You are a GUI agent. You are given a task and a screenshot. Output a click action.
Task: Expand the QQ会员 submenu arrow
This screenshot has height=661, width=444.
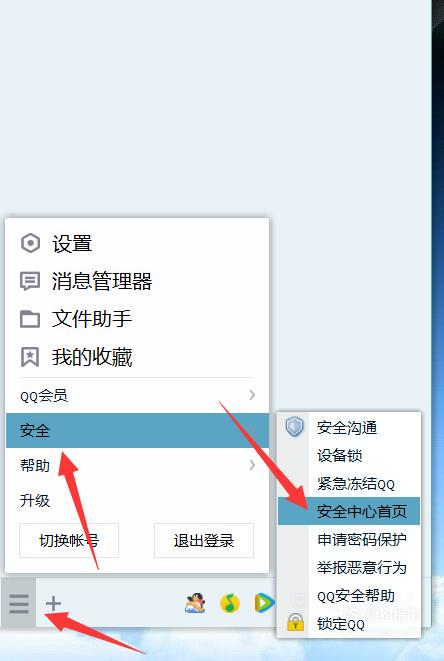252,395
